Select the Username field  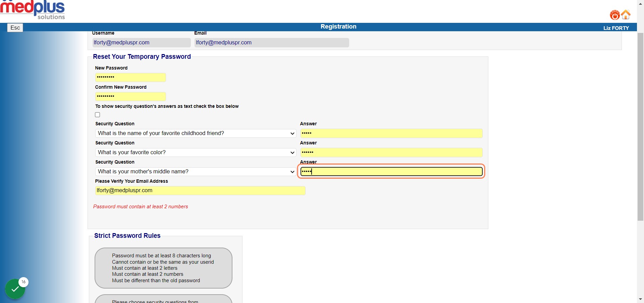142,43
